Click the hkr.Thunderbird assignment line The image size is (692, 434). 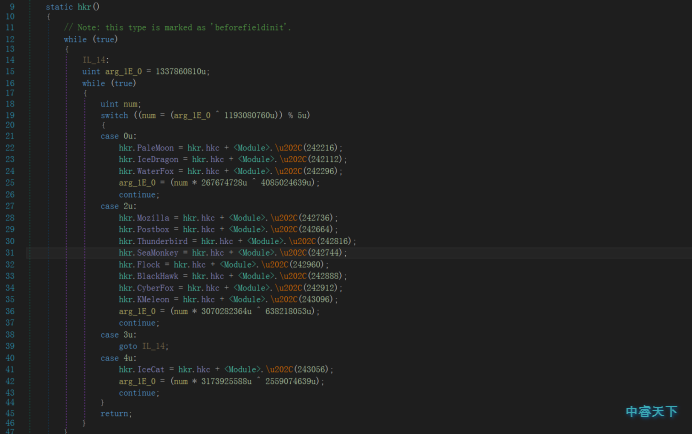[237, 241]
